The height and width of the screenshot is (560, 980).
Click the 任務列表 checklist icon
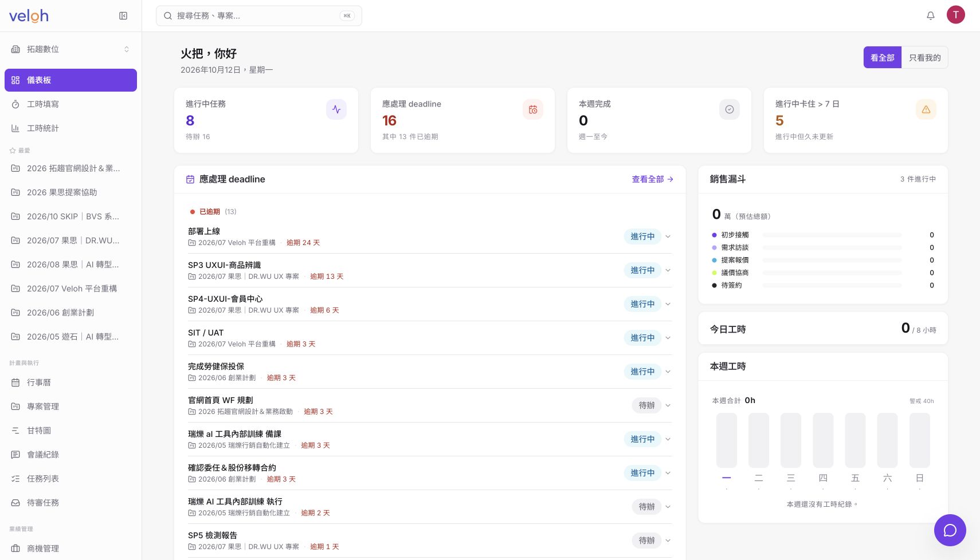point(15,479)
